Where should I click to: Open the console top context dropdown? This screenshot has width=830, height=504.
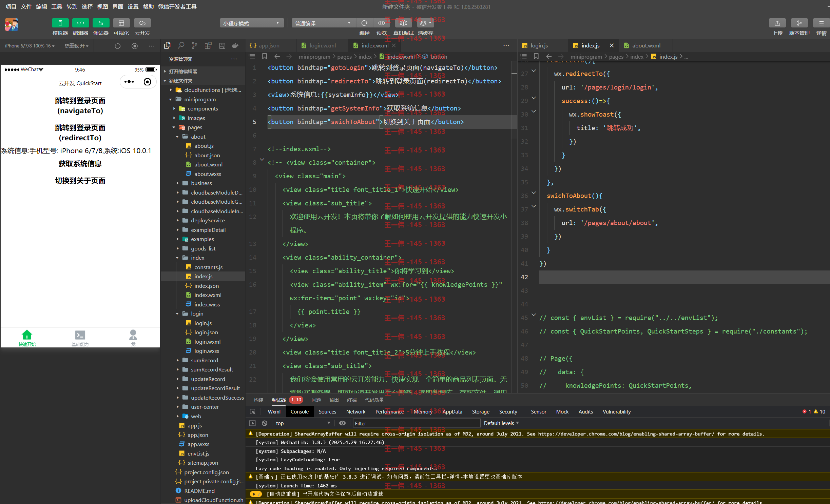coord(303,423)
